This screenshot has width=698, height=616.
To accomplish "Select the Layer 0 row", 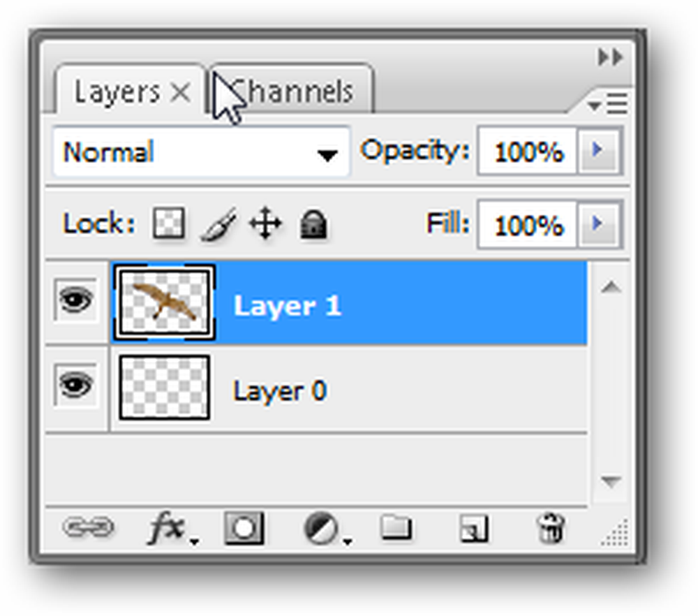I will tap(391, 390).
